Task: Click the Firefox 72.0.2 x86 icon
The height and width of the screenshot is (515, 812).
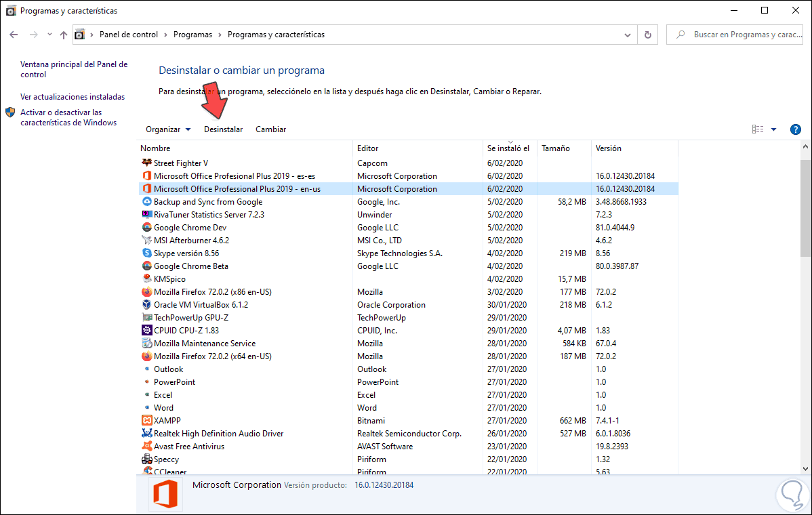Action: point(146,292)
